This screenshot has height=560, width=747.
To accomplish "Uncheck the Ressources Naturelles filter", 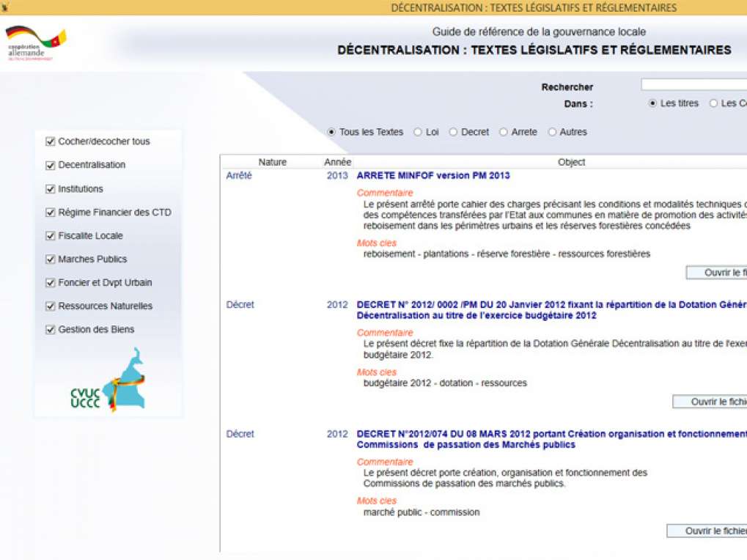I will click(x=51, y=306).
